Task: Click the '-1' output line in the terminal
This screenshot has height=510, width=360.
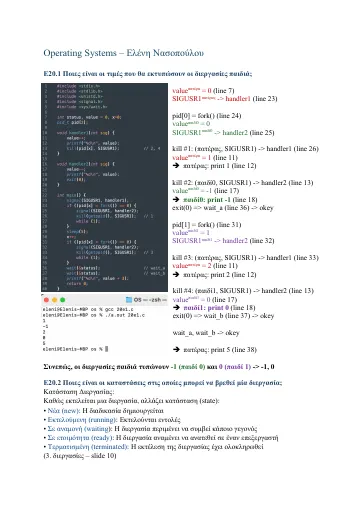Action: [45, 326]
